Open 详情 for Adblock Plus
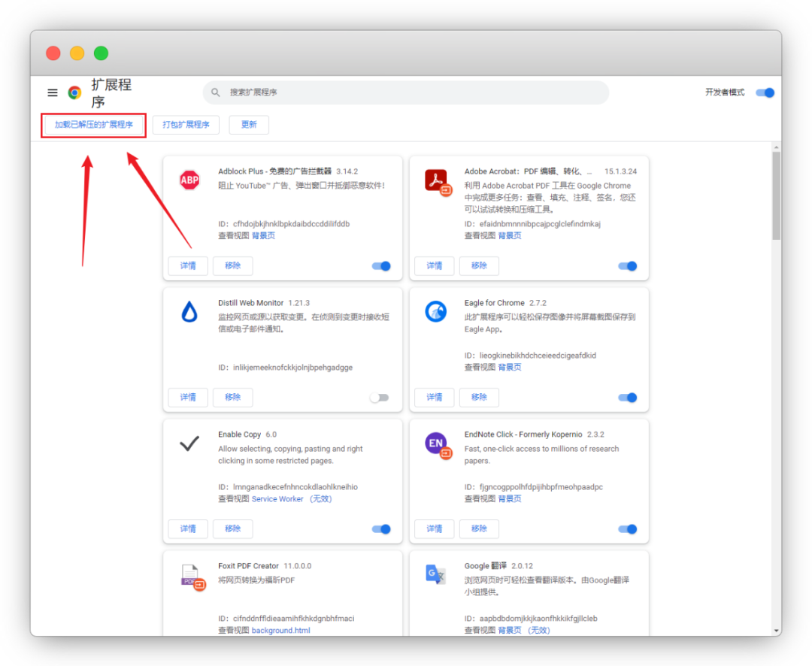The image size is (812, 666). 188,265
